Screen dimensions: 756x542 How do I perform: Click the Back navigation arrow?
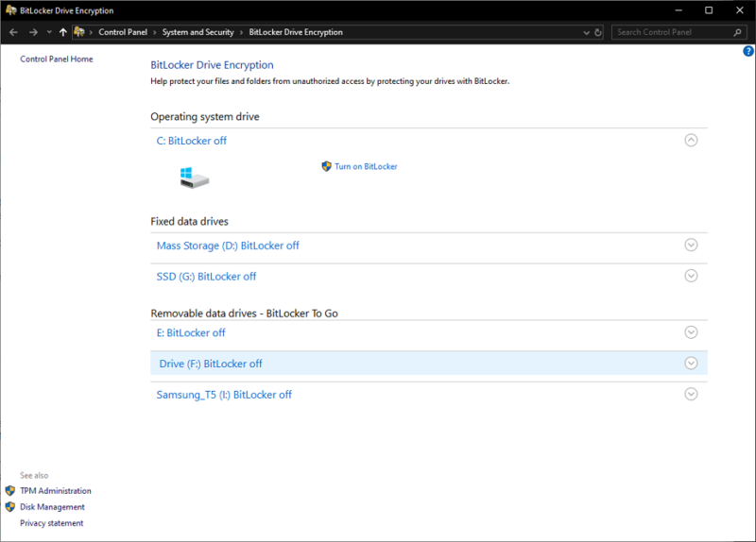[x=13, y=32]
